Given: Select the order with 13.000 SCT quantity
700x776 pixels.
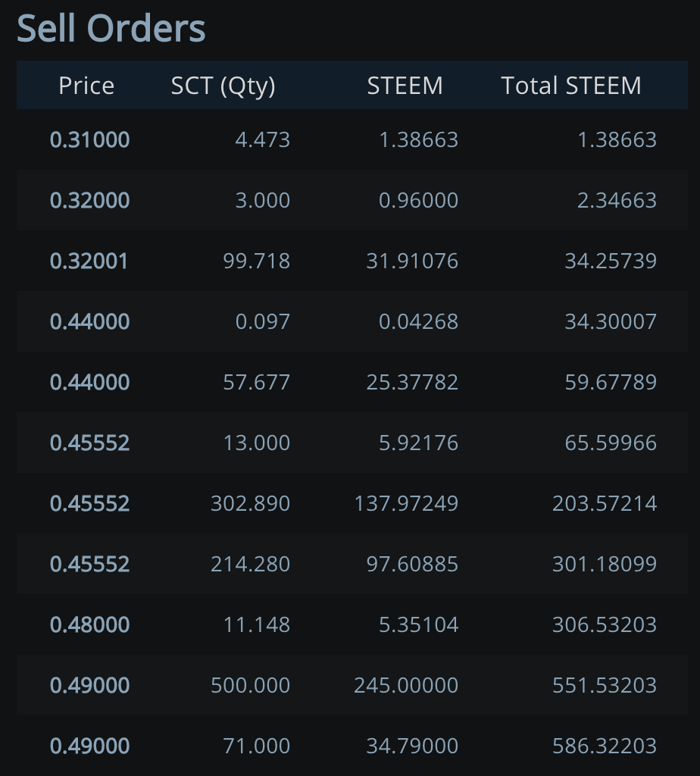Looking at the screenshot, I should [x=256, y=443].
